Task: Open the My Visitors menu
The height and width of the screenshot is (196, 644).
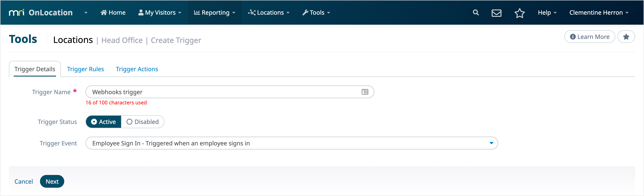Action: click(160, 13)
